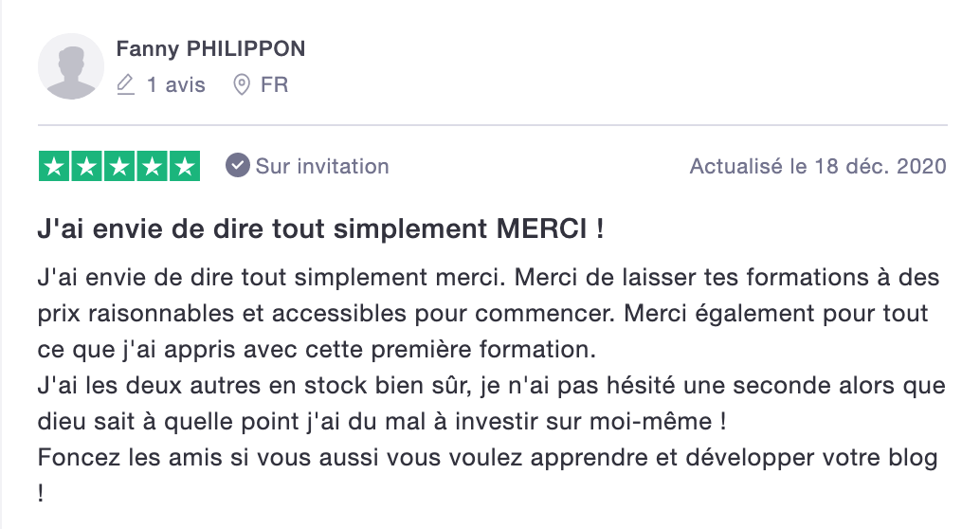Click the "Sur invitation" label
Image resolution: width=980 pixels, height=529 pixels.
(x=322, y=166)
